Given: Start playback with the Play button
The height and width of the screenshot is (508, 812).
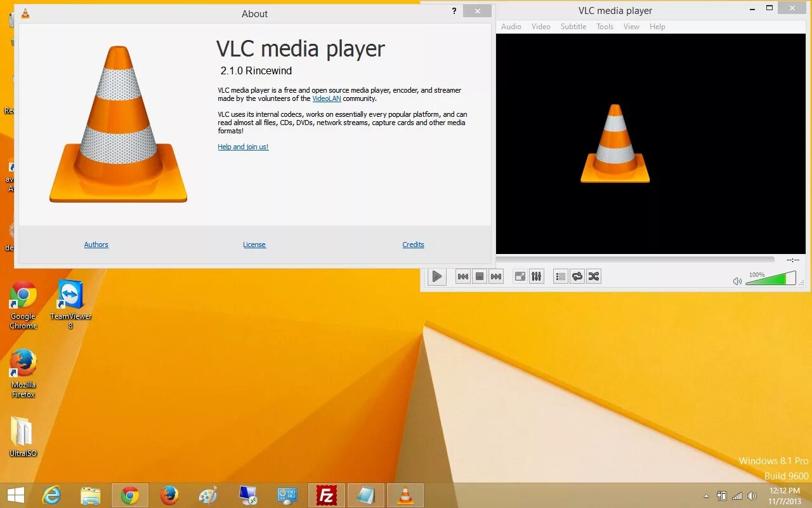Looking at the screenshot, I should [437, 276].
